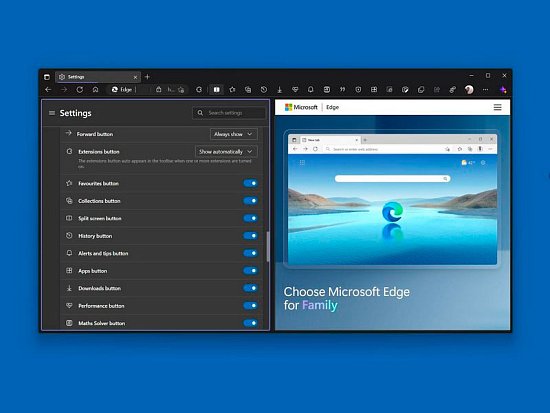Select the Settings browser tab
This screenshot has height=413, width=550.
coord(98,77)
